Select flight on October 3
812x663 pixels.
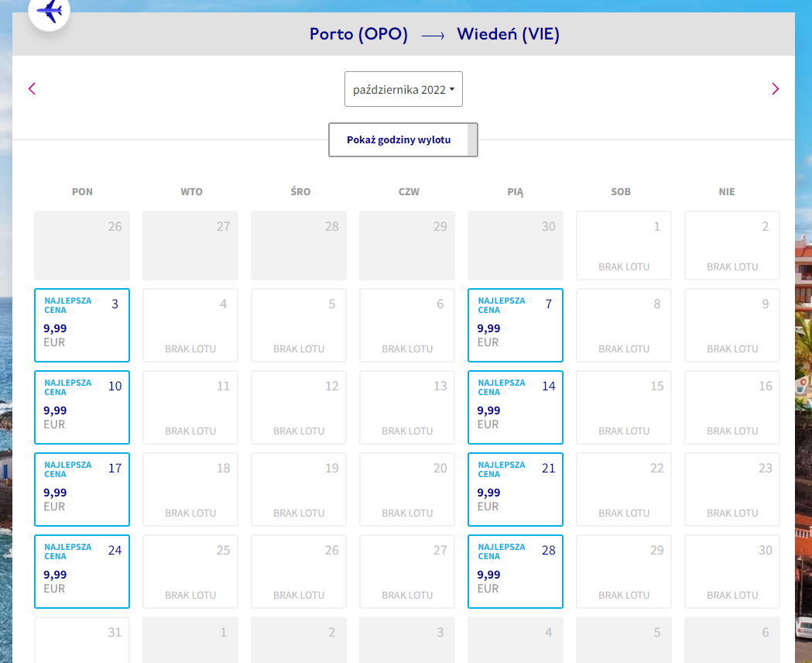[x=82, y=325]
